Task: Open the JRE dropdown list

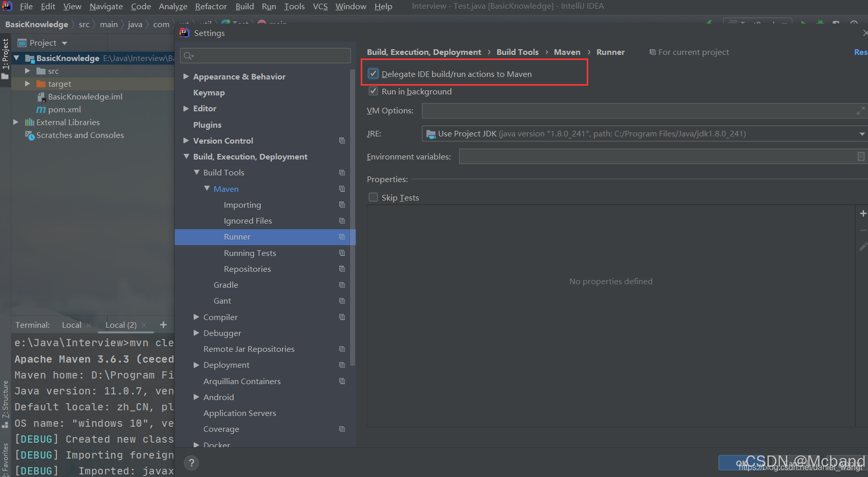Action: click(862, 134)
